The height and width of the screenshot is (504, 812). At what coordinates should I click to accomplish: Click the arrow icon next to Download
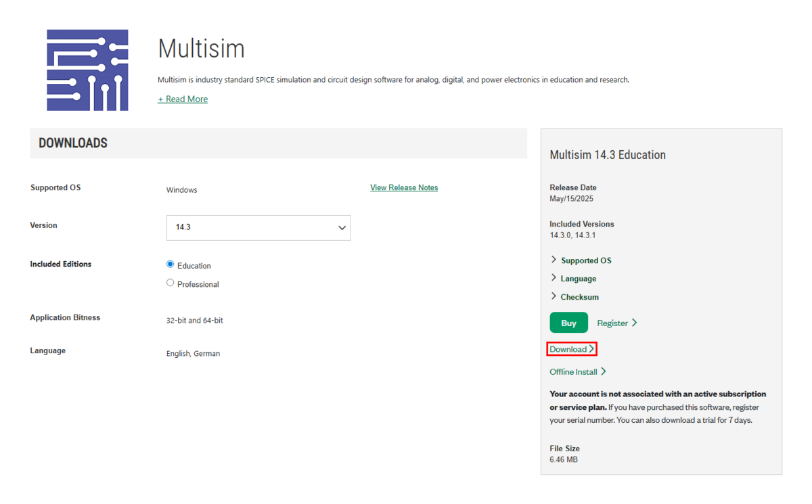click(x=591, y=349)
